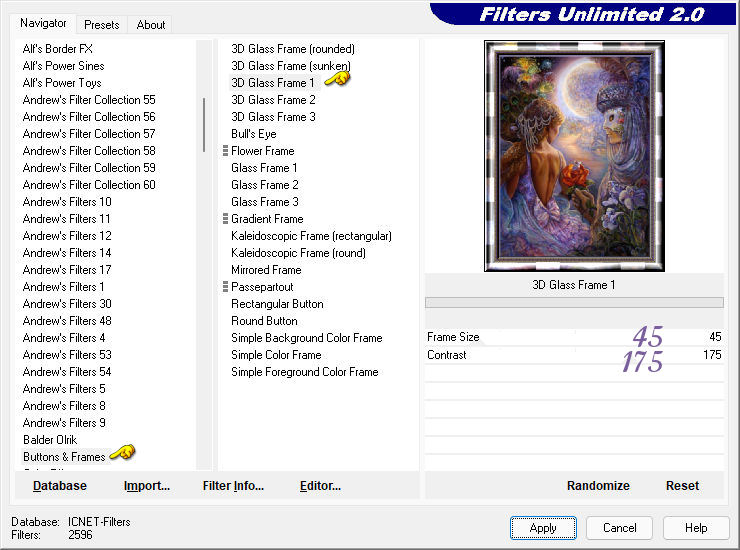Select Andrew's Filter Collection 57
740x550 pixels.
pos(89,134)
